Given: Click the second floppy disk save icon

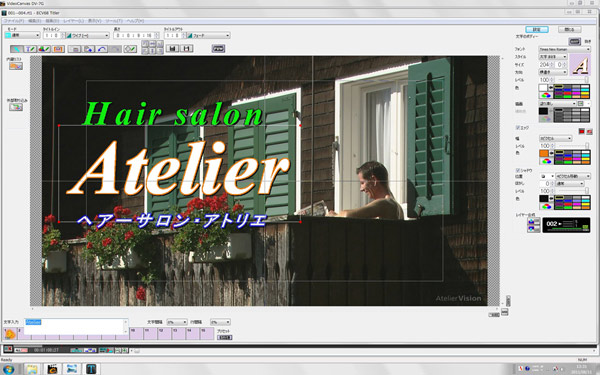Looking at the screenshot, I should (x=187, y=49).
